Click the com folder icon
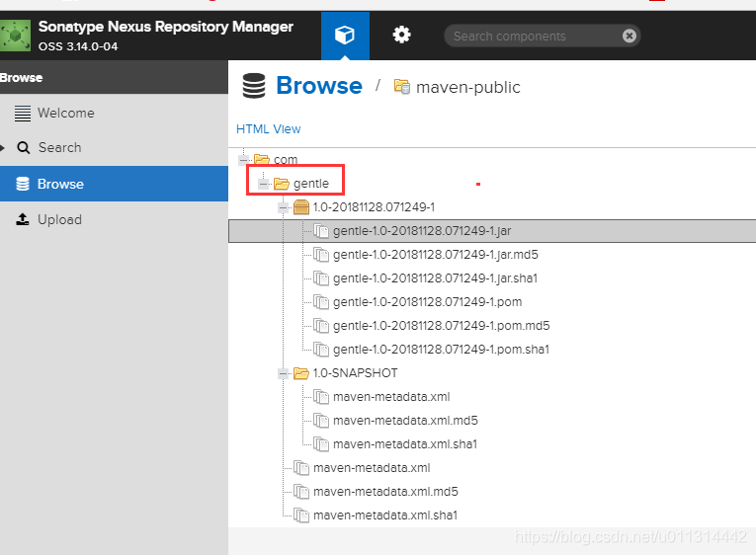 point(262,159)
